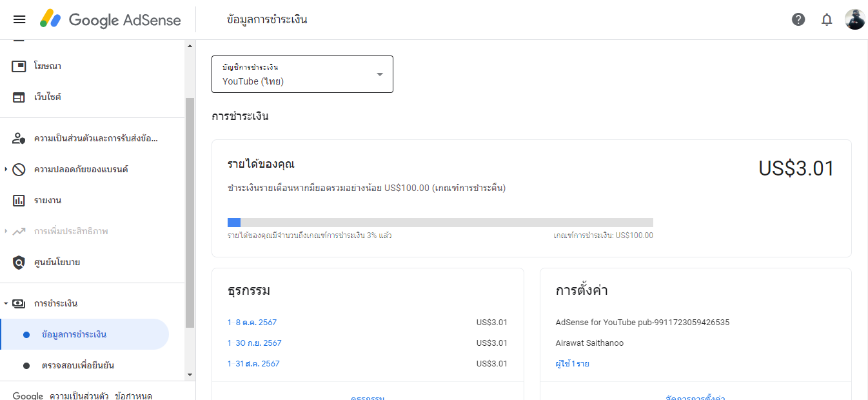Click the US$3.01 earnings total

[x=796, y=168]
